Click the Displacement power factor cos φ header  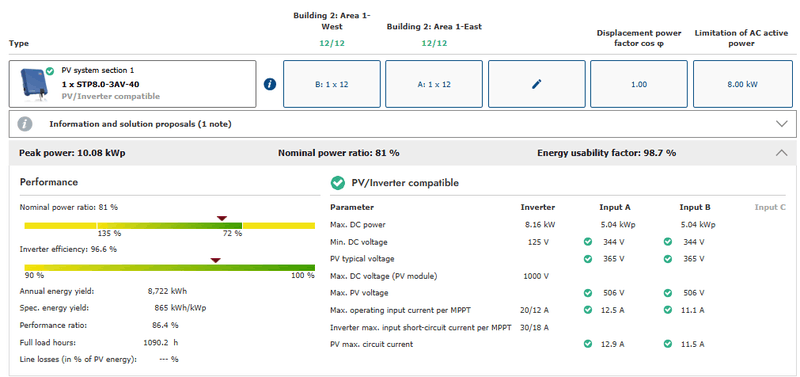[639, 38]
